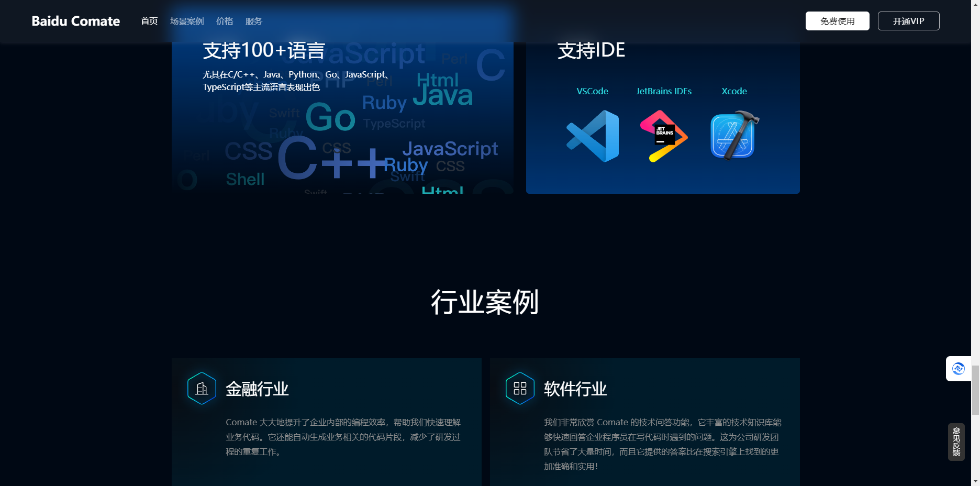This screenshot has width=980, height=486.
Task: Click the Xcode text label
Action: [x=734, y=91]
